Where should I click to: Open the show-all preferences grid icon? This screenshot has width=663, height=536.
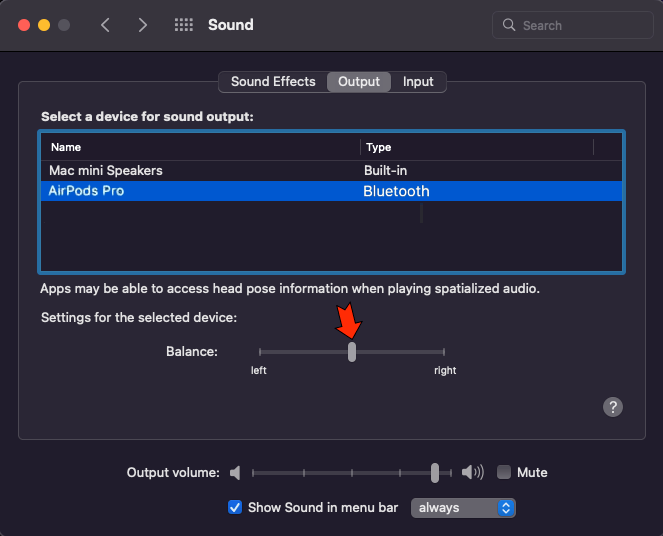[184, 25]
